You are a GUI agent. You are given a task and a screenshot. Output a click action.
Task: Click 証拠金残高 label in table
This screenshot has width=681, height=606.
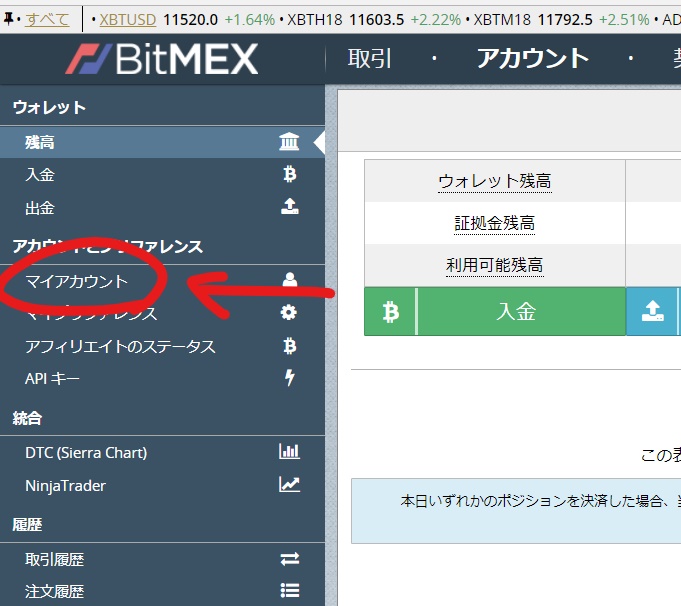click(495, 223)
